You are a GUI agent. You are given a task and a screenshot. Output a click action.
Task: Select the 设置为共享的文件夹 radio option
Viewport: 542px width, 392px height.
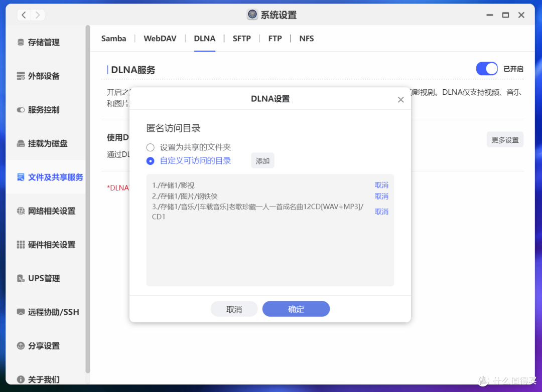click(x=150, y=147)
